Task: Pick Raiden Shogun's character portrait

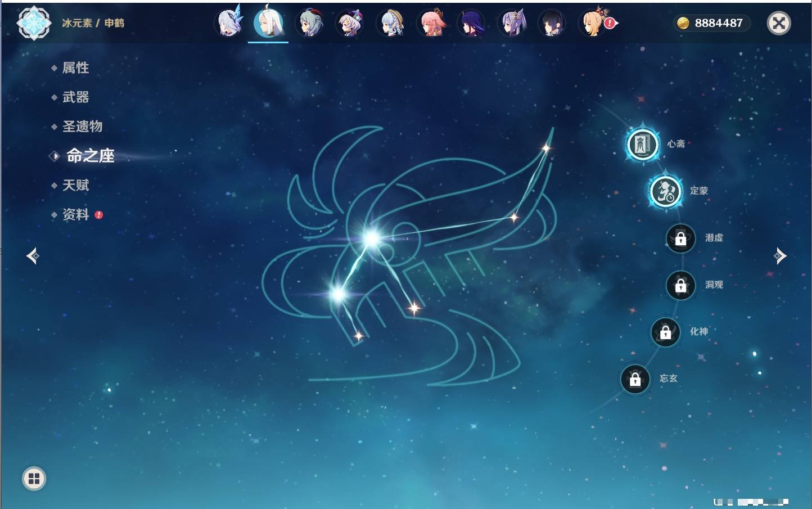Action: (x=471, y=24)
